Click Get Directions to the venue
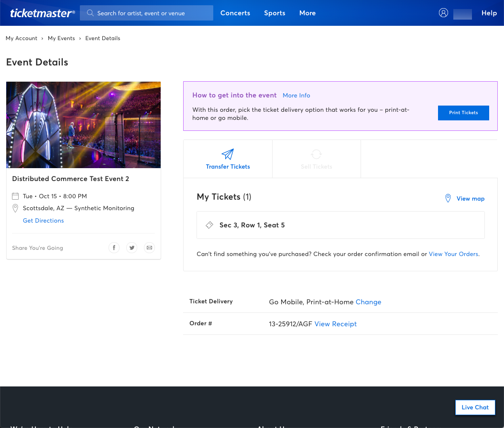504x428 pixels. click(x=44, y=221)
